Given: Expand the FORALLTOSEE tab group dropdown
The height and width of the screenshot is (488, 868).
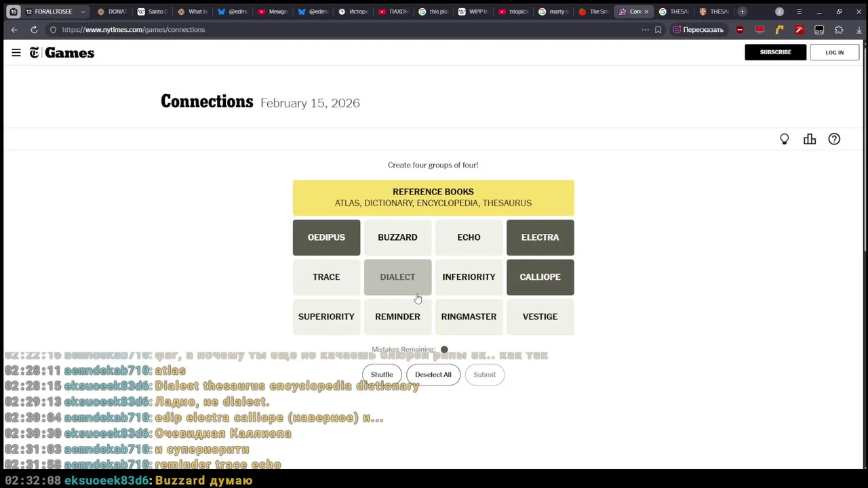Looking at the screenshot, I should [83, 12].
